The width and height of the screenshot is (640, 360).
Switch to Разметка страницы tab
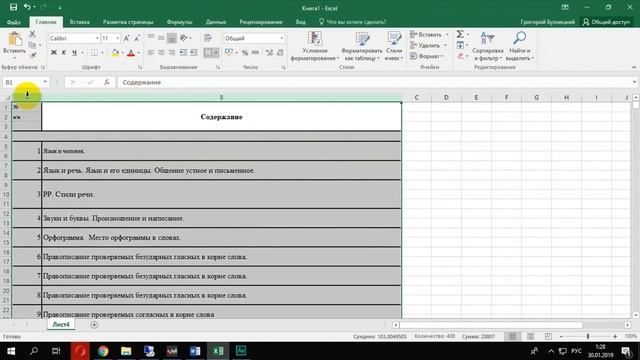pos(128,22)
